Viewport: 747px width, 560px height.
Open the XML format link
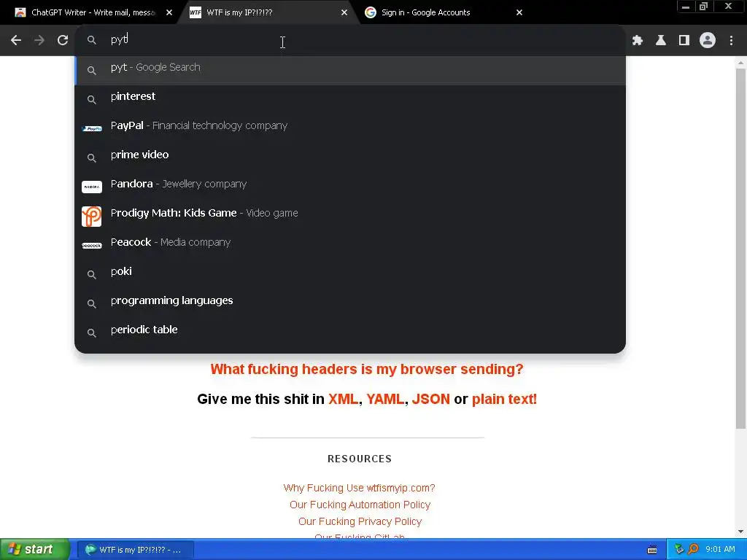point(343,399)
